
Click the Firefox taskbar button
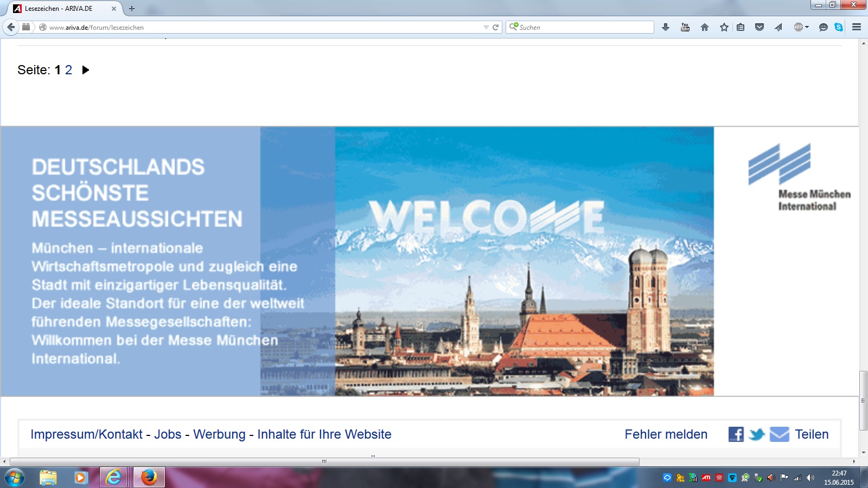click(x=149, y=478)
